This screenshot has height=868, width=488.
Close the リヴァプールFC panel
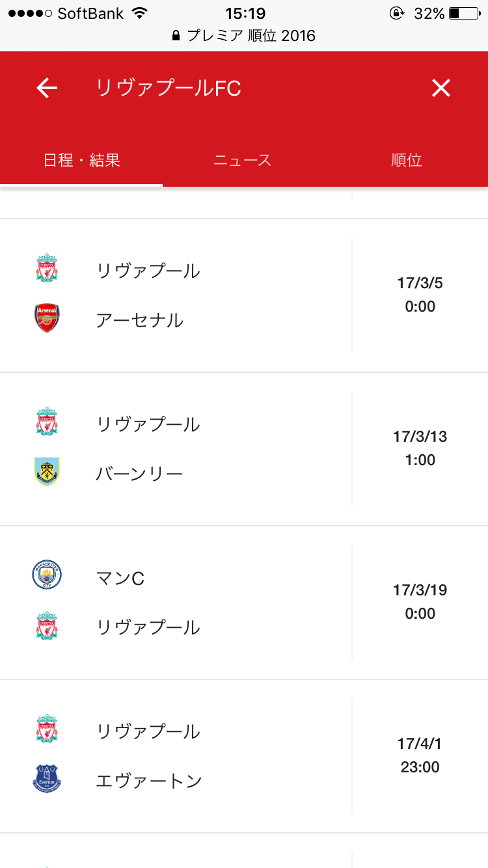pyautogui.click(x=441, y=88)
